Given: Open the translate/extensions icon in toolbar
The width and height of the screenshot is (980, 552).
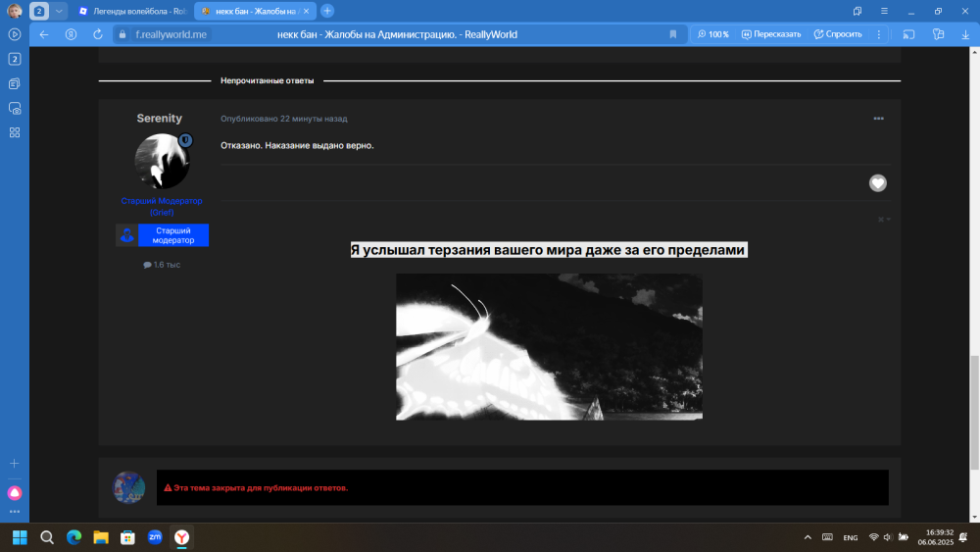Looking at the screenshot, I should 938,34.
